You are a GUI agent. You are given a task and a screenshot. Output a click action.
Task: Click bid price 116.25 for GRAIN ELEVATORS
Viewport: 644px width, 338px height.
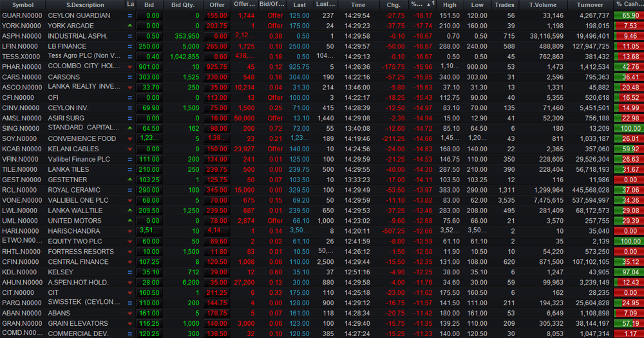149,324
